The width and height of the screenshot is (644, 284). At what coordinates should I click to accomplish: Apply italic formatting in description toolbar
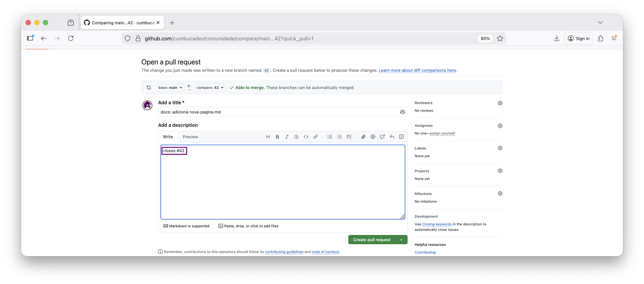287,137
